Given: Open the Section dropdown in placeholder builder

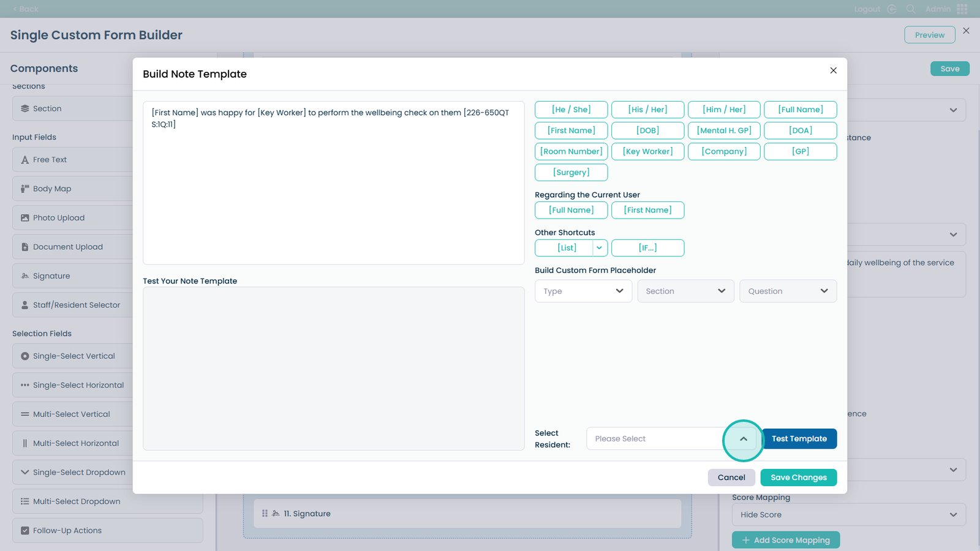Looking at the screenshot, I should (x=685, y=291).
